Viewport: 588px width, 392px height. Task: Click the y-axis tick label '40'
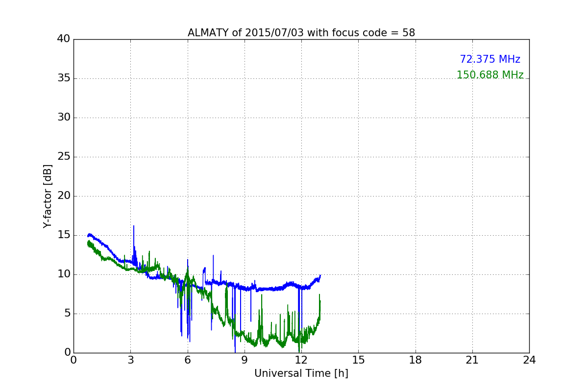coord(64,39)
